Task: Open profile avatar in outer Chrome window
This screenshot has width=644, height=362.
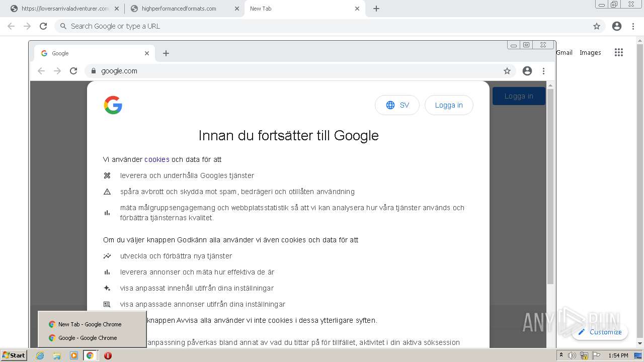Action: point(617,26)
